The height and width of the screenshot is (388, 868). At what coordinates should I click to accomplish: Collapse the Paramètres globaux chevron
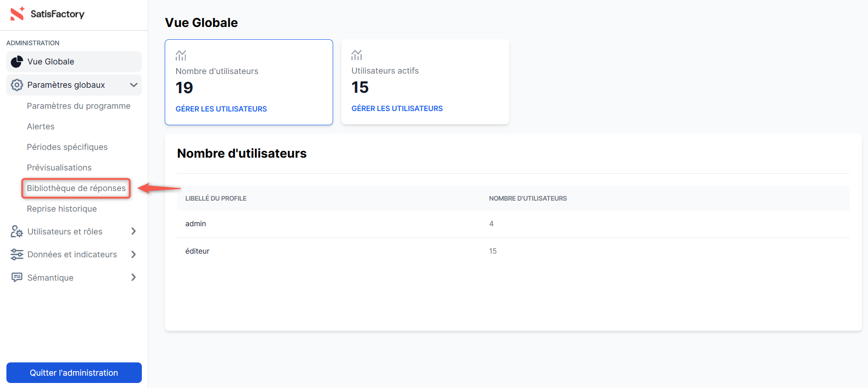134,85
